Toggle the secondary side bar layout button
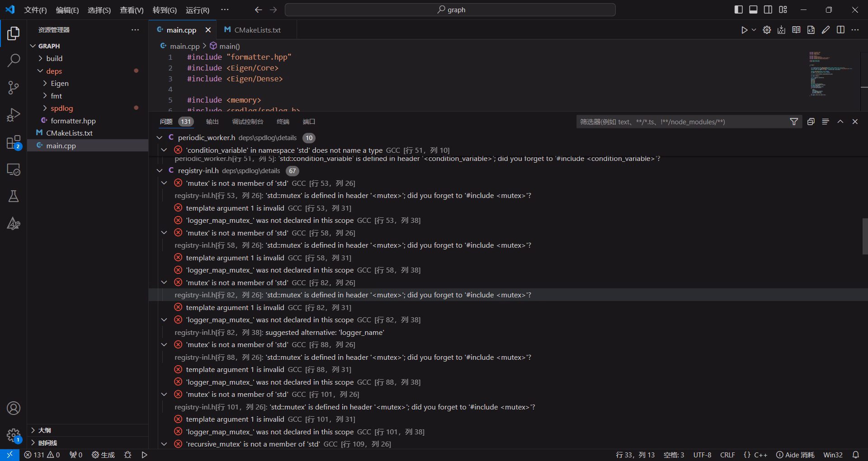Viewport: 868px width, 461px height. click(x=768, y=9)
